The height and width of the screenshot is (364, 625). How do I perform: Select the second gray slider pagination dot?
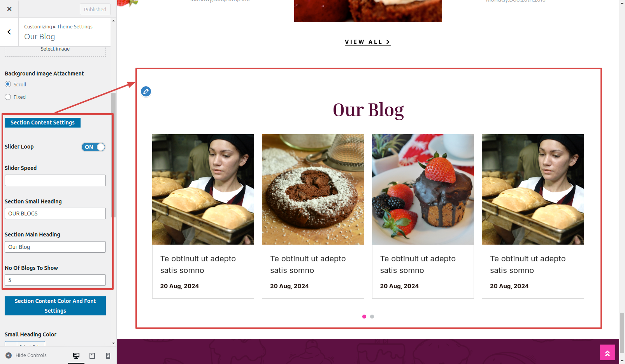[x=372, y=317]
